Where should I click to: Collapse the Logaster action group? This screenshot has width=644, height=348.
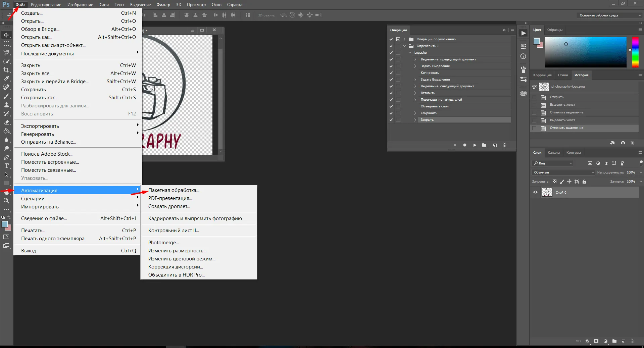[410, 53]
